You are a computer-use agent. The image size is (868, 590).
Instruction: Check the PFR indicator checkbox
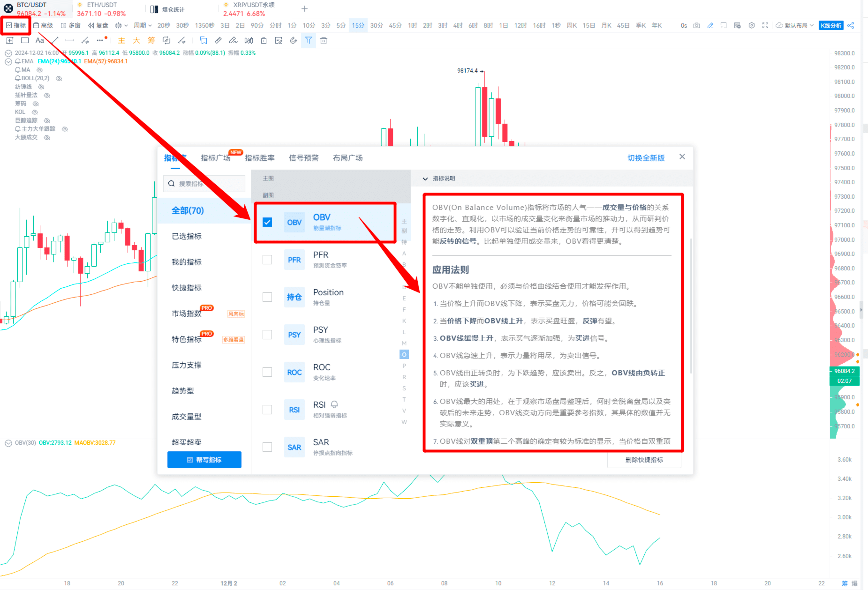coord(267,259)
